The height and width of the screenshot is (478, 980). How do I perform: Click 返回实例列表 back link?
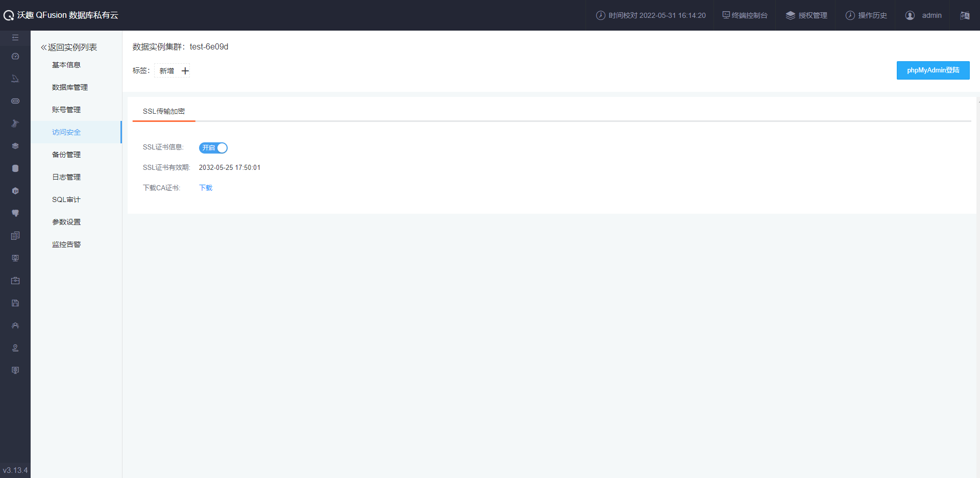(x=69, y=47)
